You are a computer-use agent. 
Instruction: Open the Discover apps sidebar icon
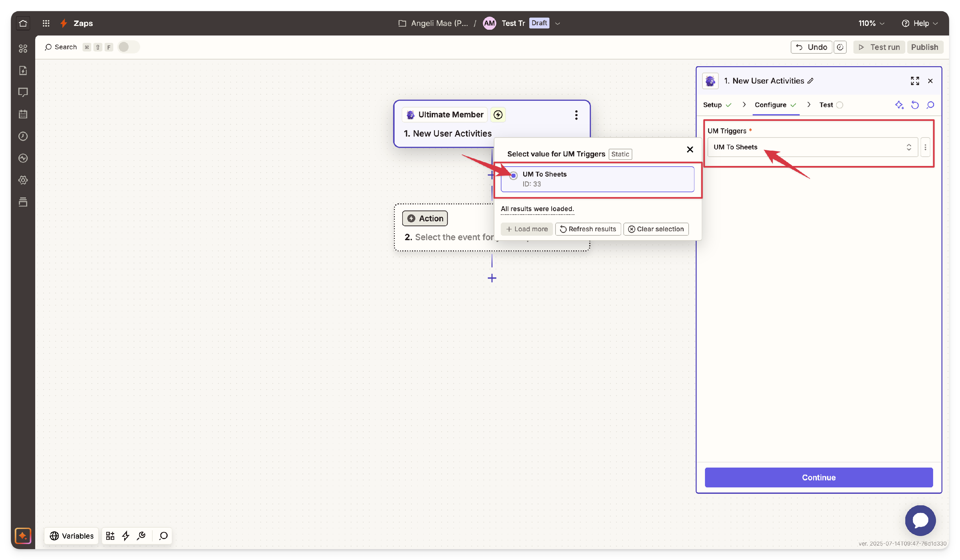tap(23, 48)
